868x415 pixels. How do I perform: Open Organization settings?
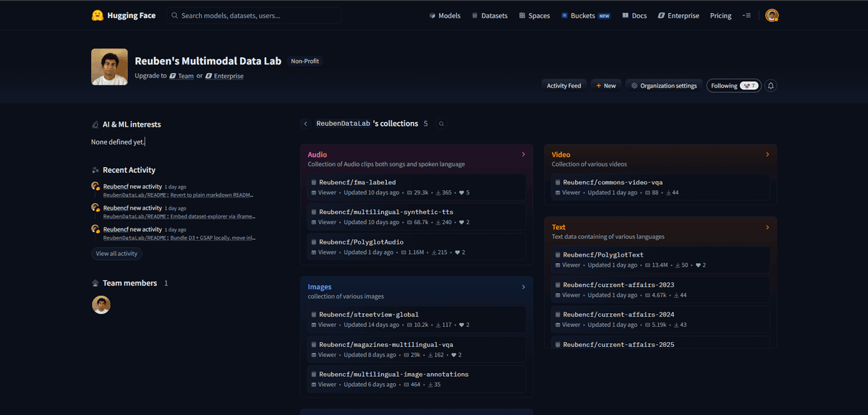pyautogui.click(x=664, y=85)
